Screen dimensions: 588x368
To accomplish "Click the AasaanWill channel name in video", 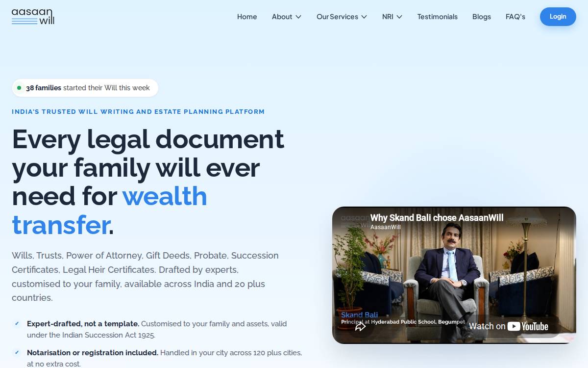I will [x=385, y=227].
